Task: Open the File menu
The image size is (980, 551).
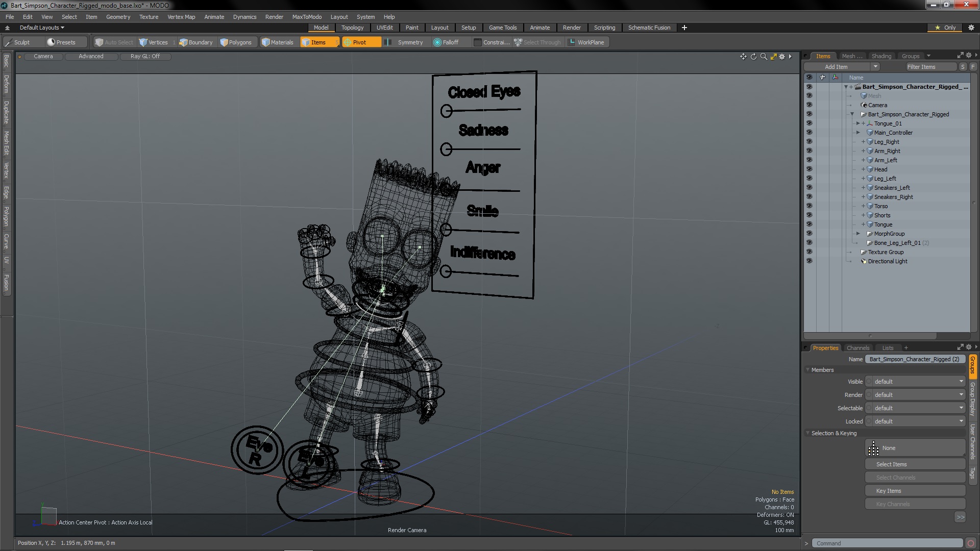Action: [10, 17]
